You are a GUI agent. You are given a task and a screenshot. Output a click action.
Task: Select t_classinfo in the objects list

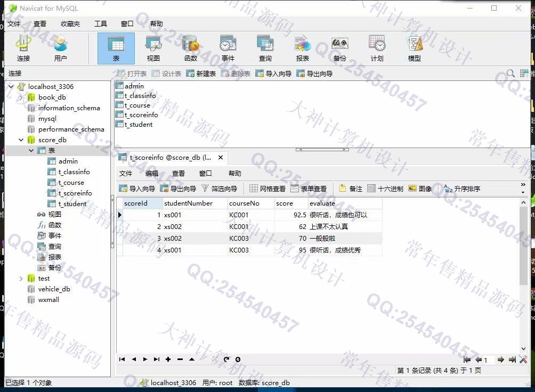(x=140, y=95)
